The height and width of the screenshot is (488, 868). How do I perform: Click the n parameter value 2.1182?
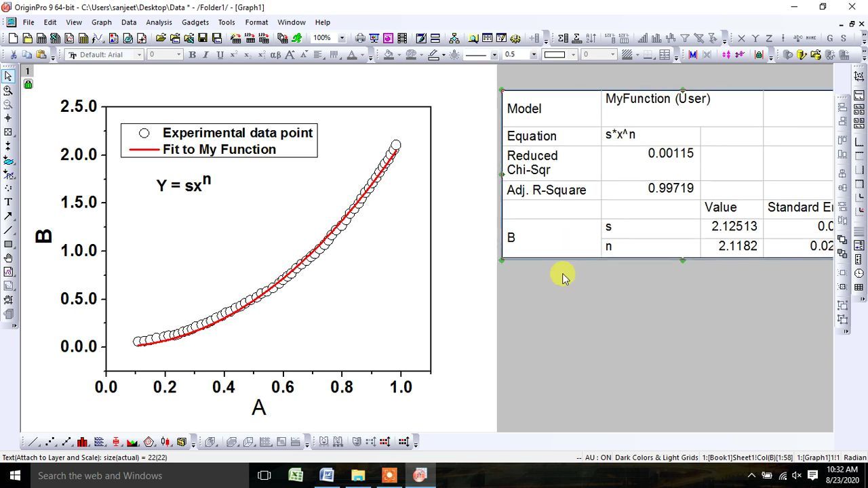pos(738,246)
